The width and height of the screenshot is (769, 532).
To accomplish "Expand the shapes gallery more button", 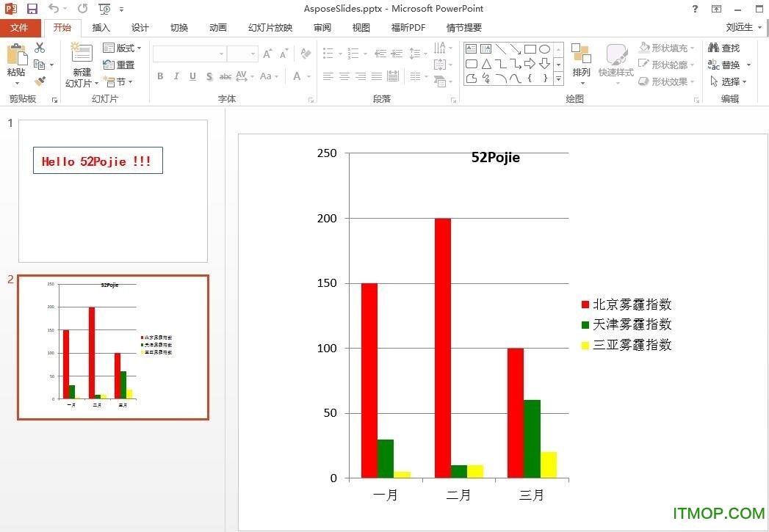I will point(558,79).
